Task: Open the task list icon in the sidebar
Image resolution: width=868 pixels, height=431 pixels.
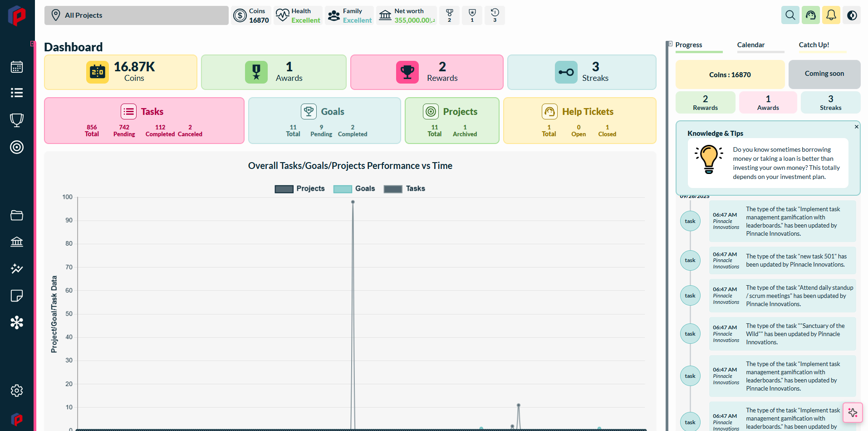Action: click(x=17, y=93)
